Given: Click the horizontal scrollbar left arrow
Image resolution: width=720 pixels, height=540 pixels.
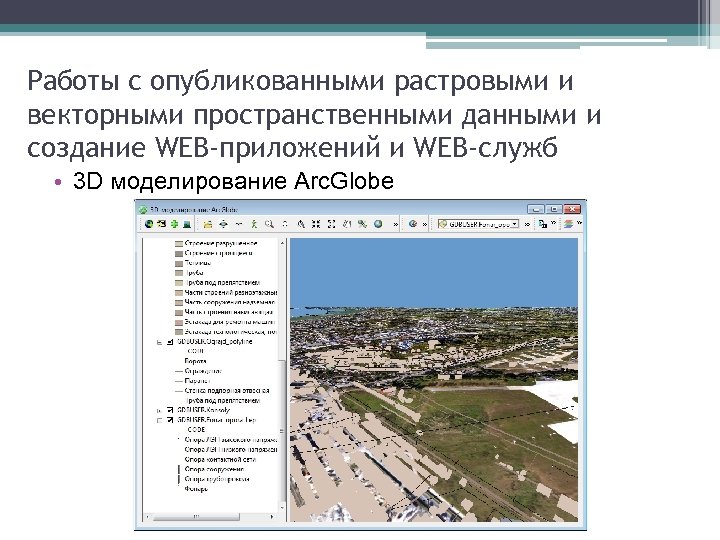Looking at the screenshot, I should [147, 517].
